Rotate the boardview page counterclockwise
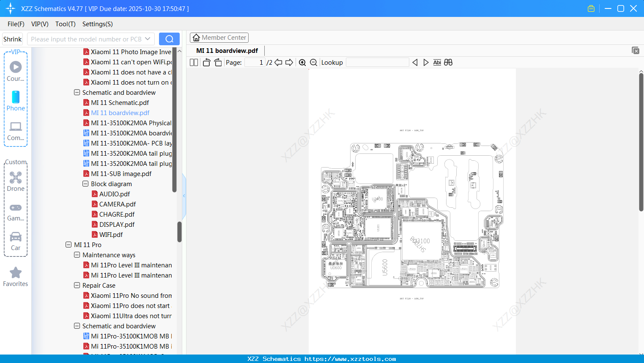 (206, 62)
